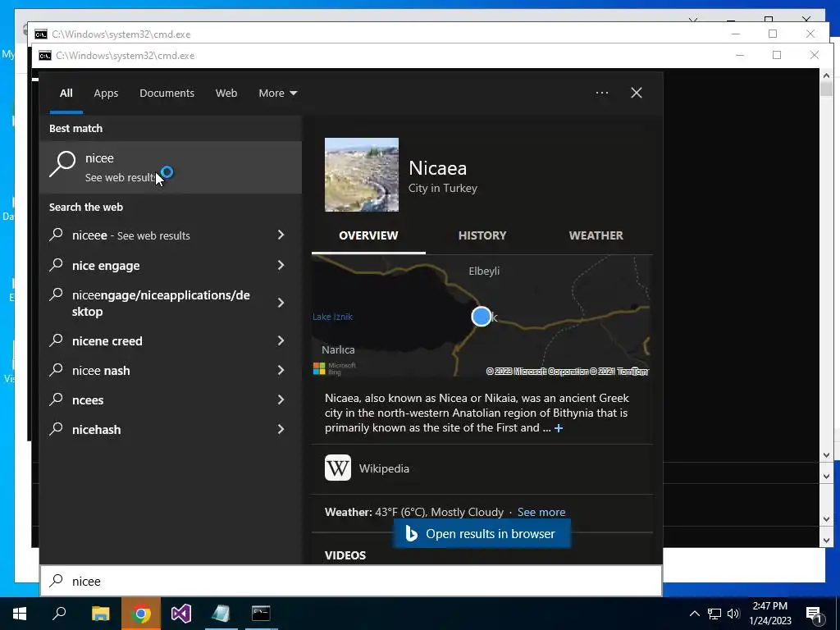840x630 pixels.
Task: Switch to Google Chrome on the taskbar
Action: click(141, 614)
